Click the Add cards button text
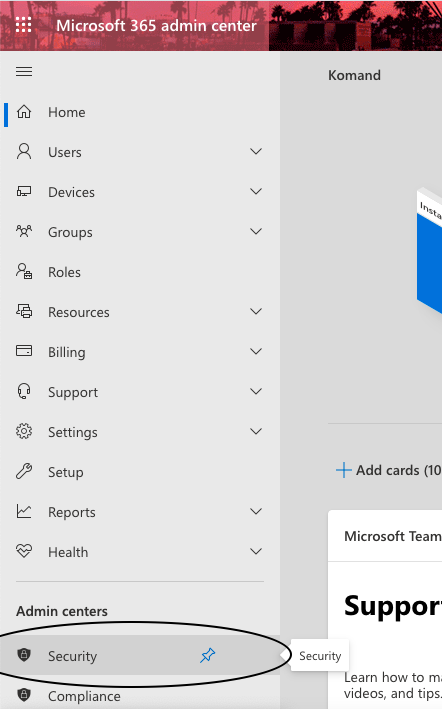Image resolution: width=442 pixels, height=709 pixels. tap(399, 470)
